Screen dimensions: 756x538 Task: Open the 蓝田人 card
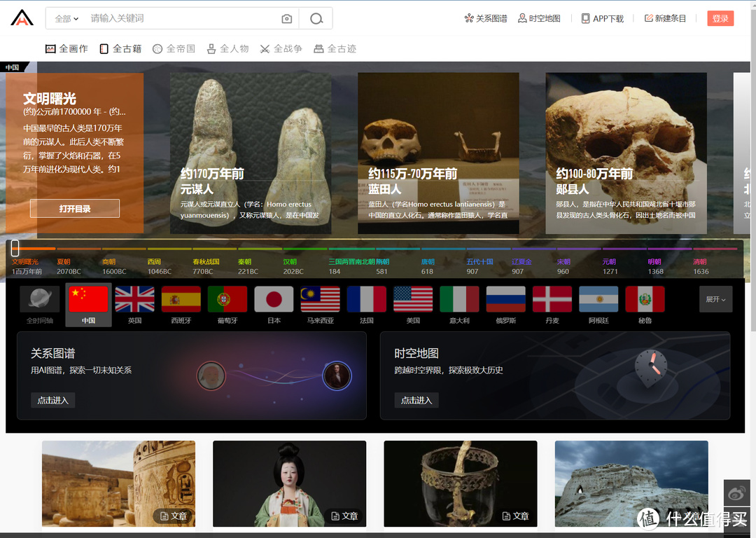[438, 153]
